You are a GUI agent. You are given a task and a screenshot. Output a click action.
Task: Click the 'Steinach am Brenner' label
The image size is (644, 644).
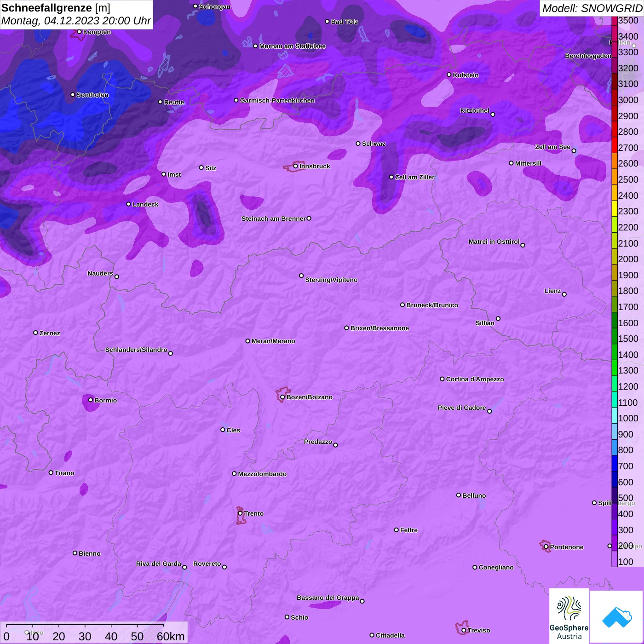click(x=274, y=218)
